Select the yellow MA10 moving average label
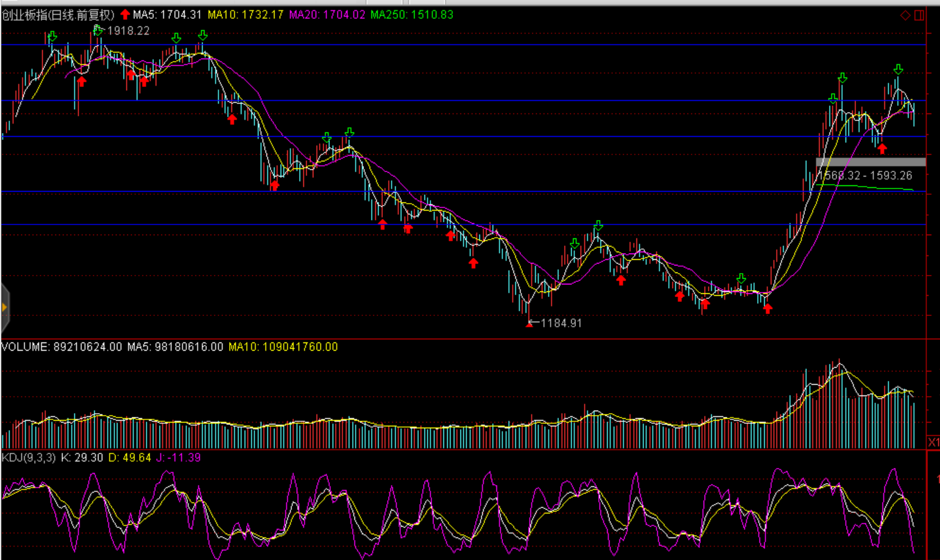The width and height of the screenshot is (940, 560). pyautogui.click(x=245, y=15)
